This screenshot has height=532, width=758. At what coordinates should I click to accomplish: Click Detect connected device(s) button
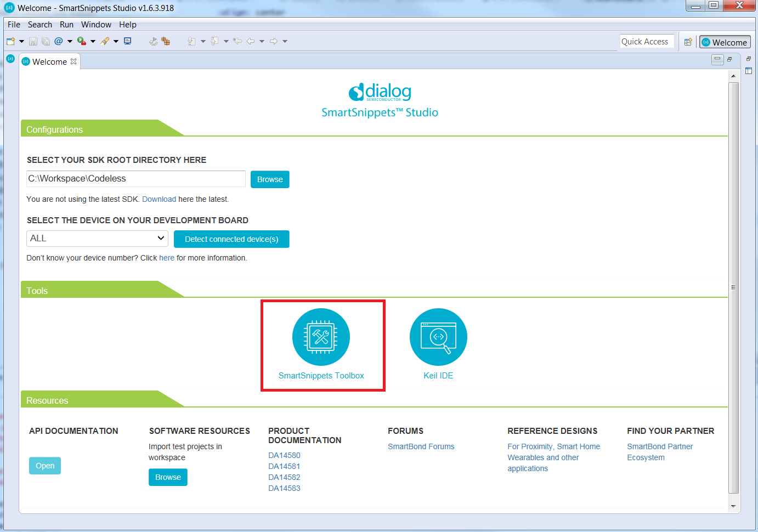tap(231, 239)
